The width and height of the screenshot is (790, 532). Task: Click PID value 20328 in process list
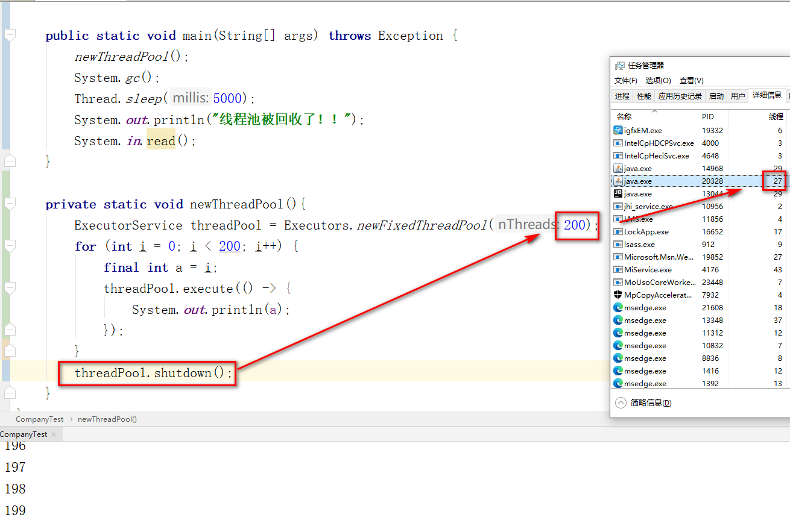(712, 181)
